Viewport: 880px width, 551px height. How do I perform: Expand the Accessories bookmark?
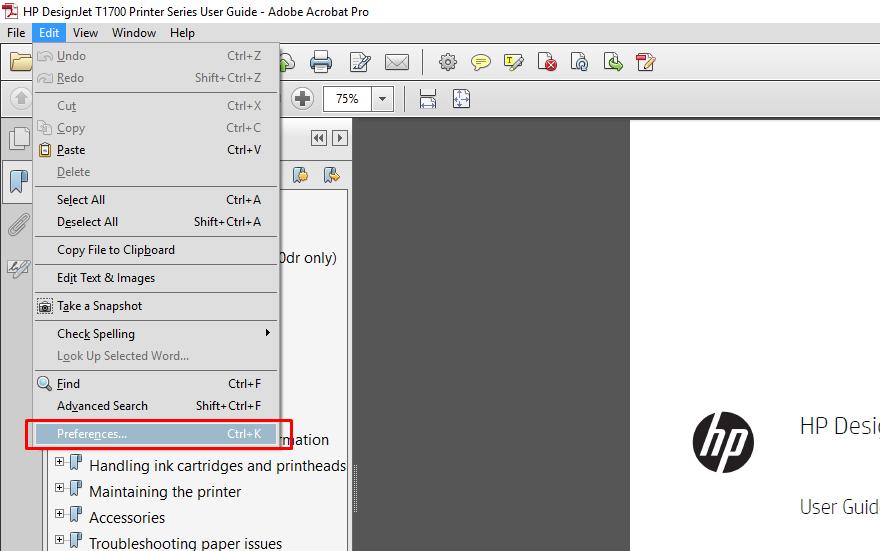tap(59, 513)
